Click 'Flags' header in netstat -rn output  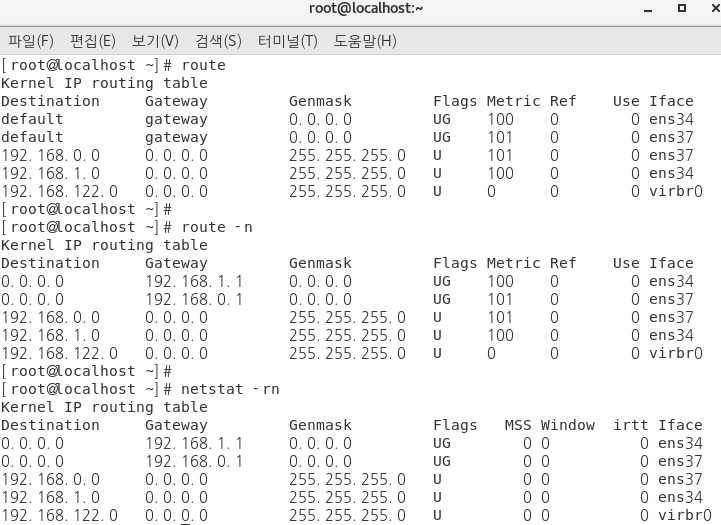pos(455,425)
